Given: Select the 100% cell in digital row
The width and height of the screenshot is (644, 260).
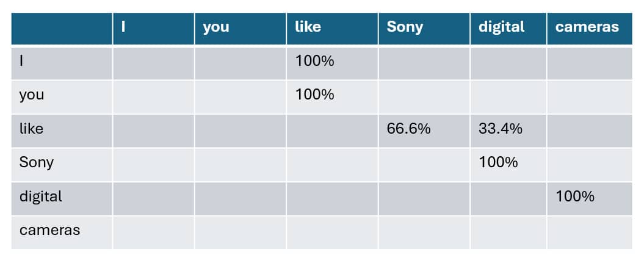Looking at the screenshot, I should [590, 199].
